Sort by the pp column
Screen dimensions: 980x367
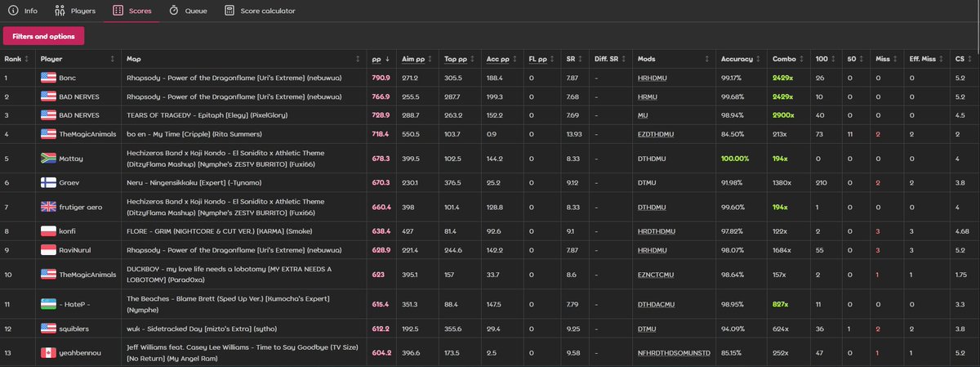coord(383,59)
